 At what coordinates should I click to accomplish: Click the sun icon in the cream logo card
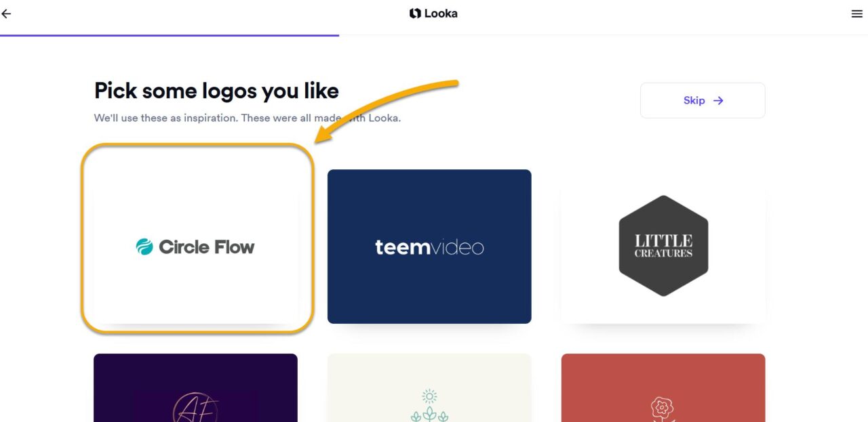point(429,397)
